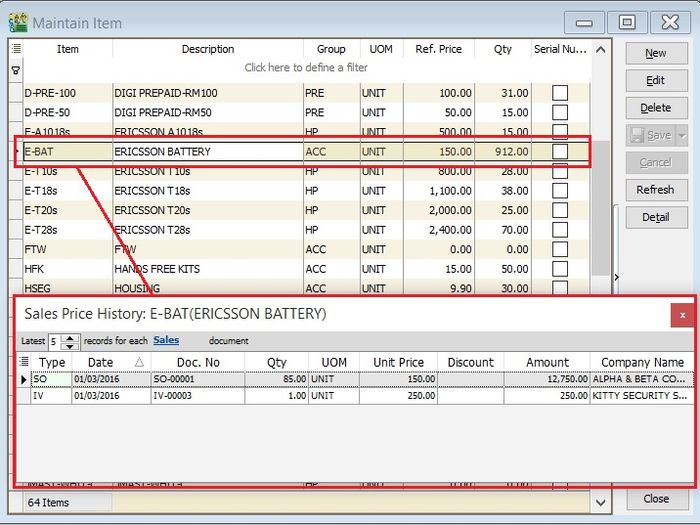This screenshot has width=700, height=525.
Task: Toggle Serial Number checkbox for D-PRE-100
Action: click(x=560, y=93)
